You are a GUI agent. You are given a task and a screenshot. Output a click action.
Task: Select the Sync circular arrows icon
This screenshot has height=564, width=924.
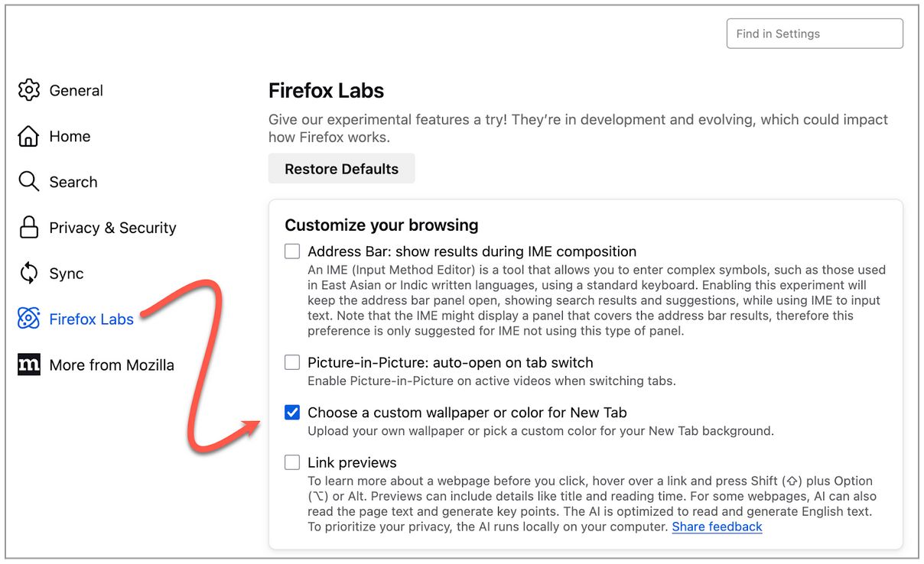(x=28, y=273)
